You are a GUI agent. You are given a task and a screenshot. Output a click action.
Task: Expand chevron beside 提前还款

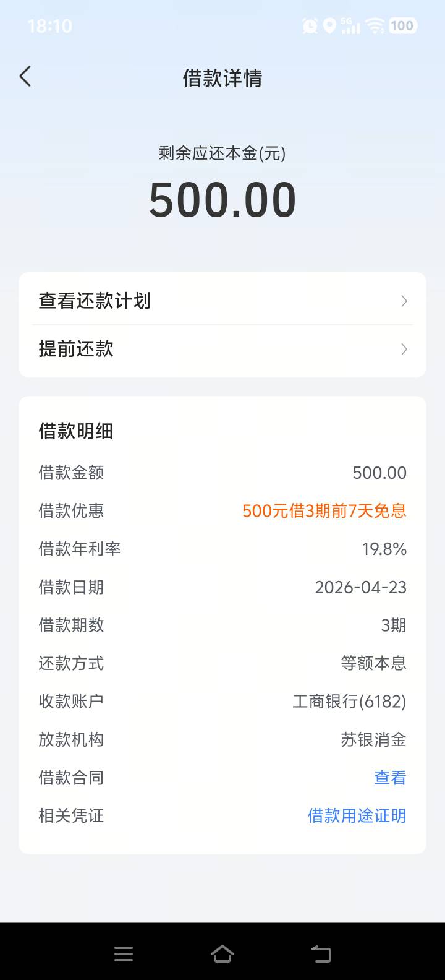click(404, 350)
